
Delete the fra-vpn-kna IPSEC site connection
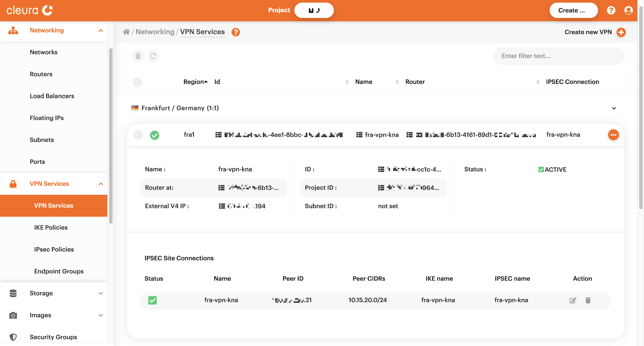pos(588,300)
